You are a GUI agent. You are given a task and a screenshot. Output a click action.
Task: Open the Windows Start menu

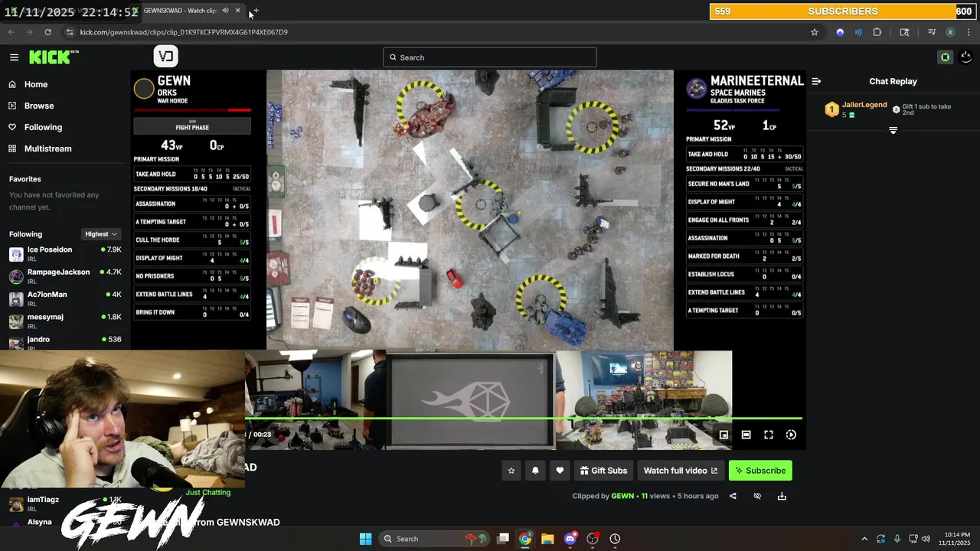pyautogui.click(x=365, y=539)
